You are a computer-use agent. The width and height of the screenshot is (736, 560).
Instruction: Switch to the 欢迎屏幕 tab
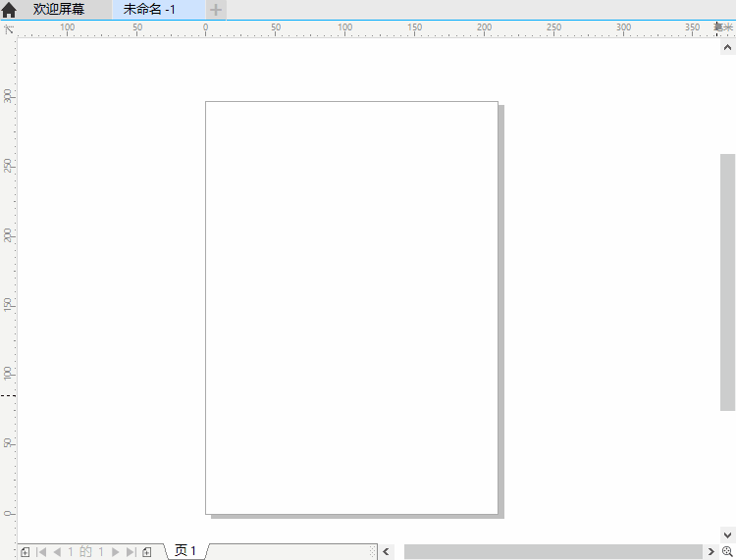pos(59,10)
